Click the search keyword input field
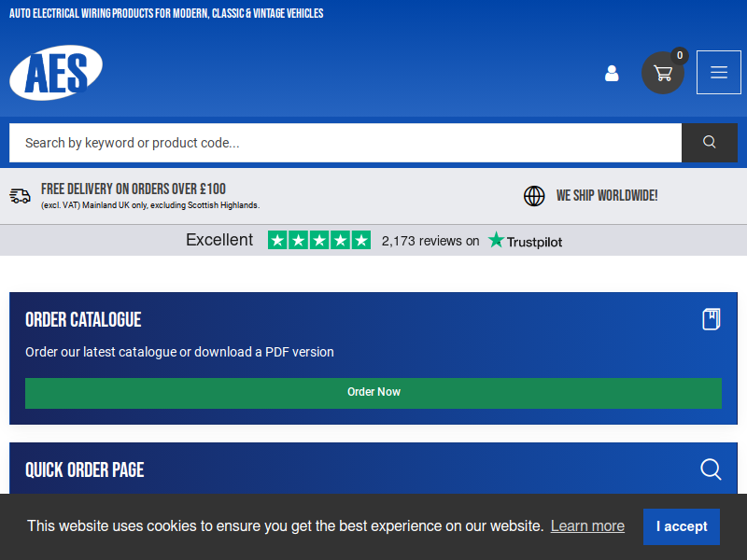 (345, 143)
